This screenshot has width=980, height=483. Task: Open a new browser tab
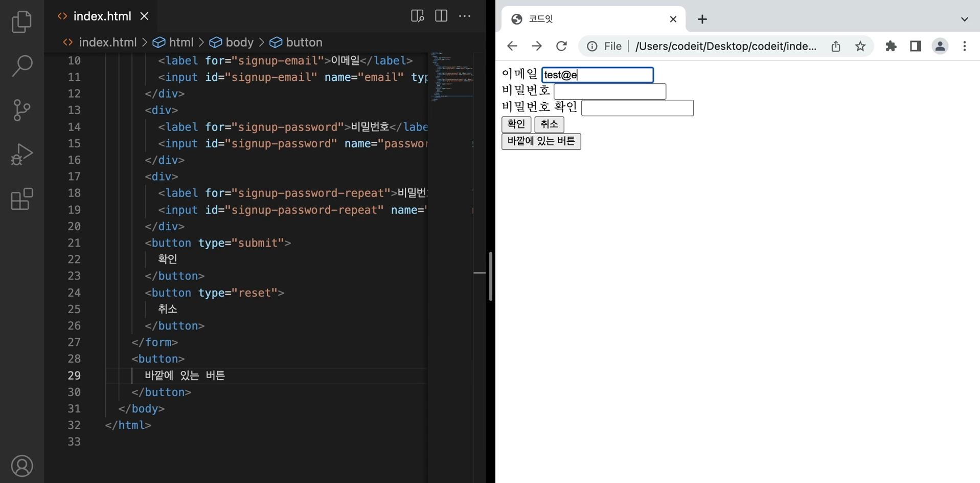click(702, 19)
